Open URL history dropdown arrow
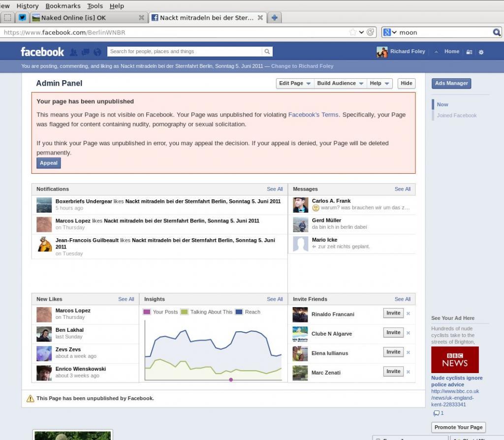This screenshot has width=504, height=440. coord(361,32)
